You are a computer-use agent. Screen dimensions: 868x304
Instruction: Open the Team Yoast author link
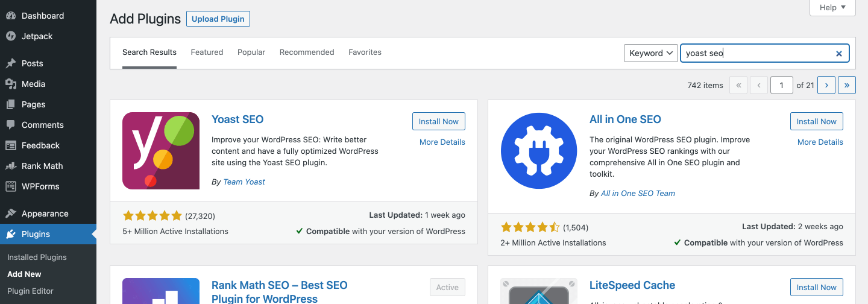[x=244, y=182]
